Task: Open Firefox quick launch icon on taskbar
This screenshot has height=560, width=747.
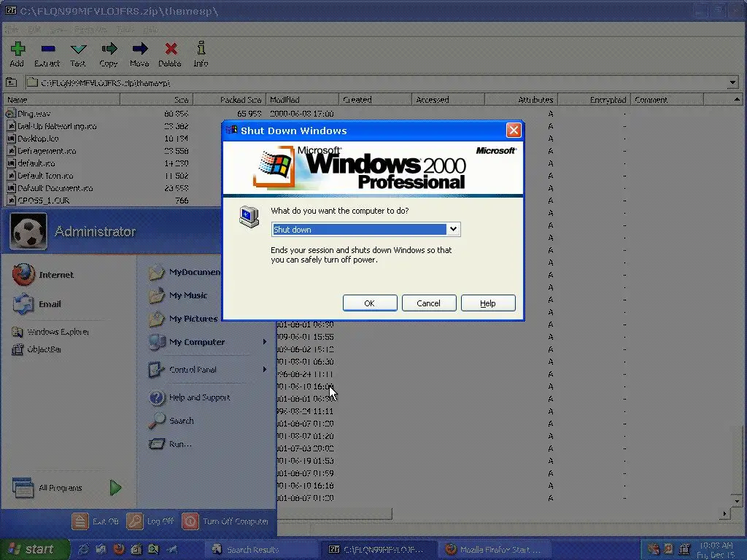Action: point(119,549)
